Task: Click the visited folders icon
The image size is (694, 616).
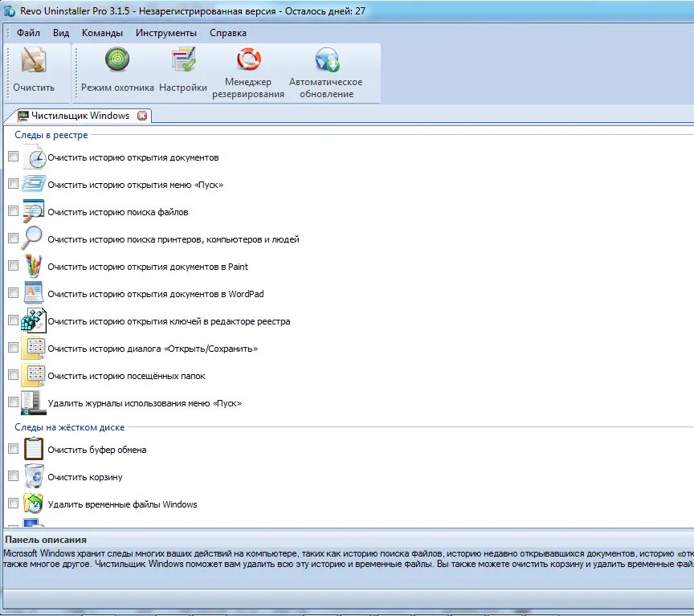Action: coord(33,375)
